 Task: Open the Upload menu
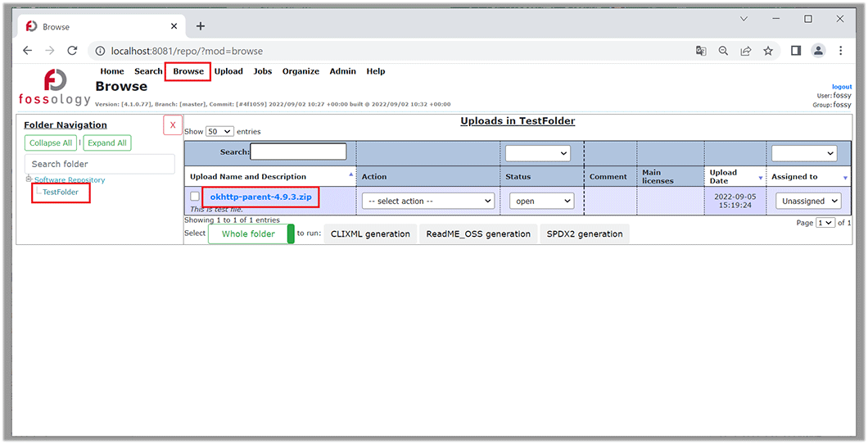[x=228, y=71]
